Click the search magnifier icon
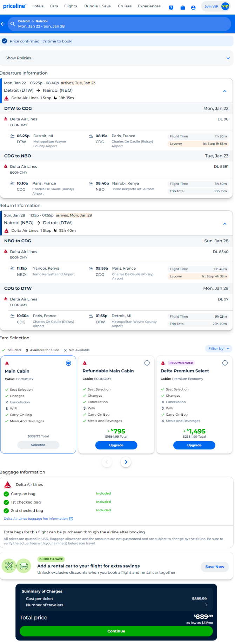The height and width of the screenshot is (644, 235). point(13,24)
